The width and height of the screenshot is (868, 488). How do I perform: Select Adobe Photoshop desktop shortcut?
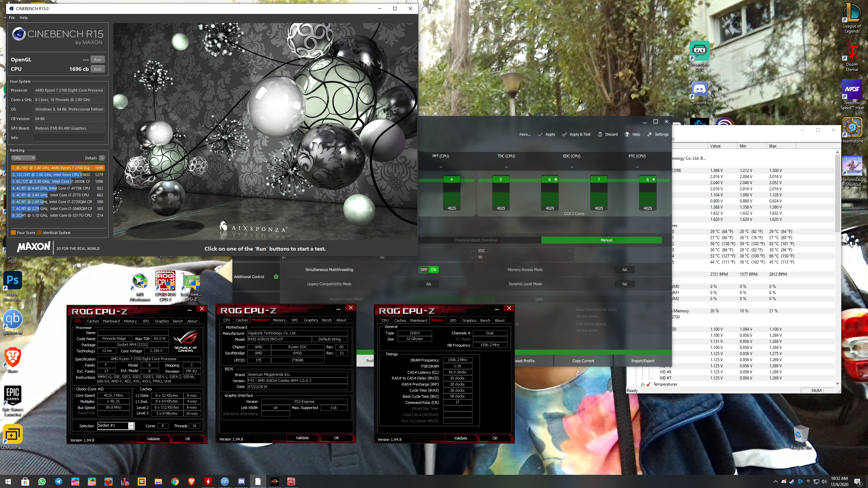(13, 286)
